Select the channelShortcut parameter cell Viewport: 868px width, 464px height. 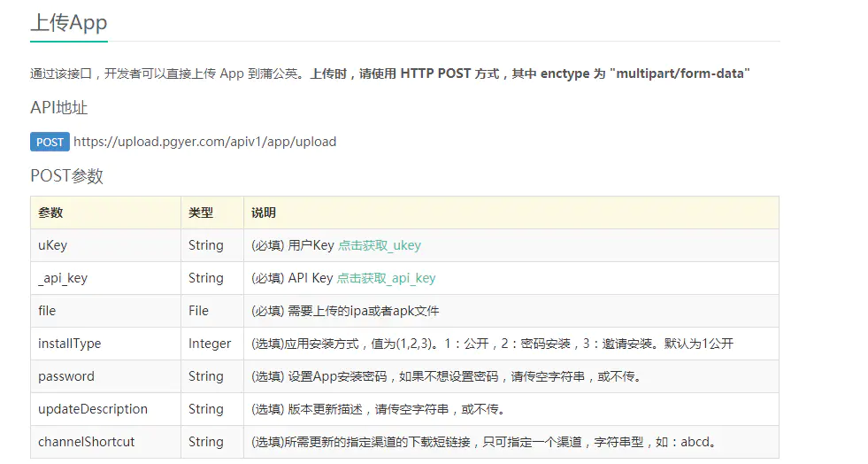(x=105, y=441)
